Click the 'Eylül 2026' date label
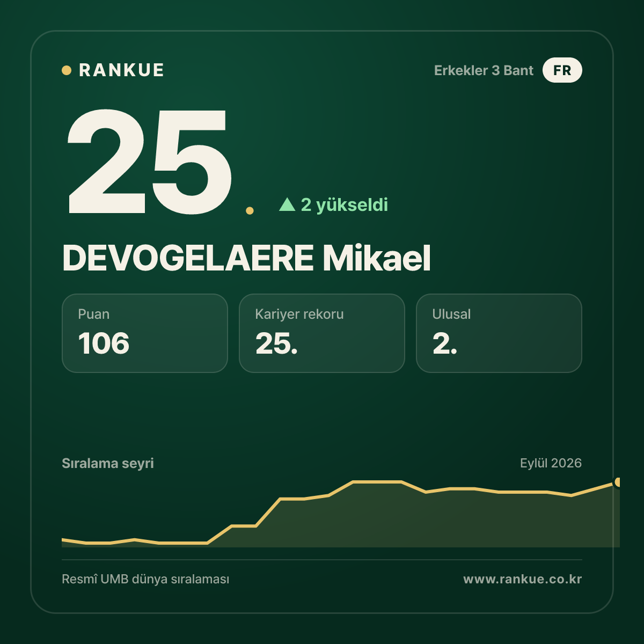Screen dimensions: 644x644 pyautogui.click(x=551, y=463)
